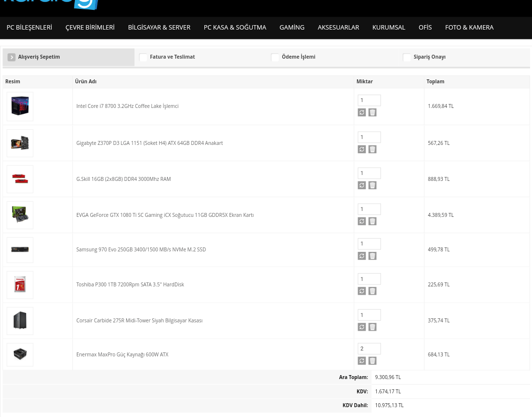The width and height of the screenshot is (532, 417).
Task: Open KURUMSAL menu
Action: point(389,28)
